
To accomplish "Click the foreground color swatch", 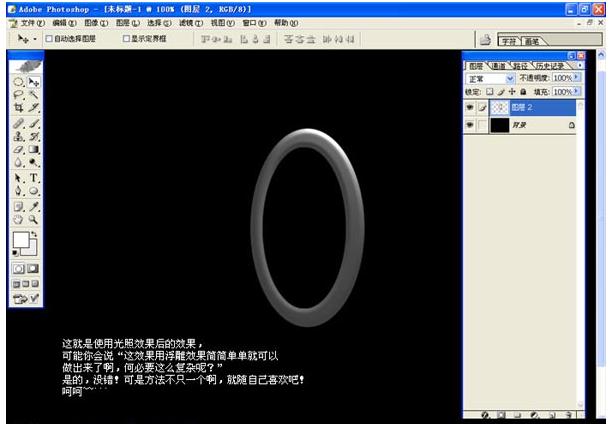I will pyautogui.click(x=21, y=240).
